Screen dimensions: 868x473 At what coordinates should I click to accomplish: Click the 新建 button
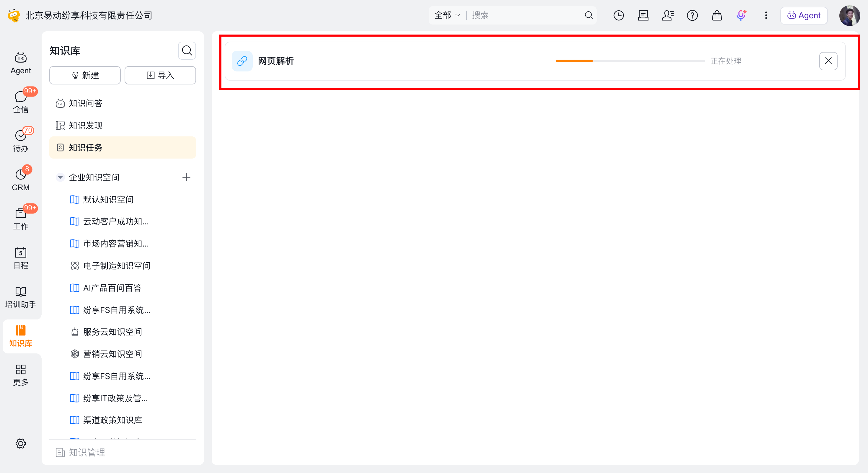tap(85, 75)
